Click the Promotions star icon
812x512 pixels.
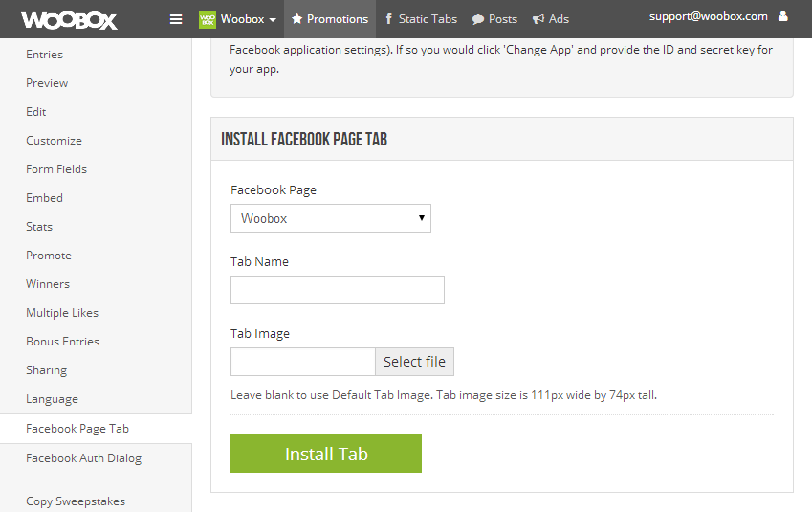tap(296, 19)
